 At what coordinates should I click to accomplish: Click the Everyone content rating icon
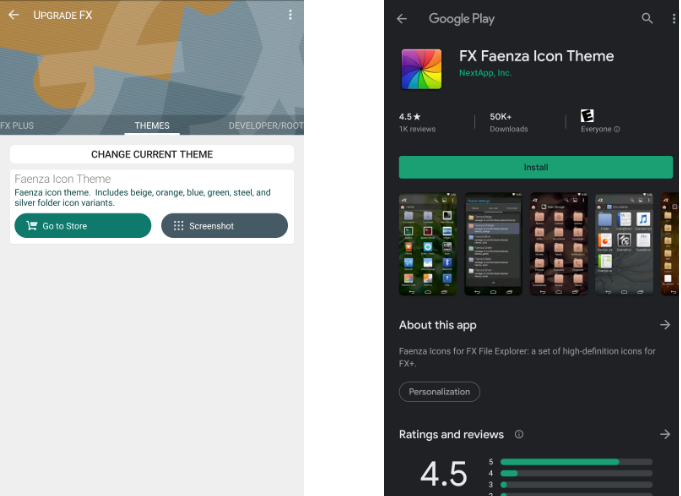click(587, 116)
